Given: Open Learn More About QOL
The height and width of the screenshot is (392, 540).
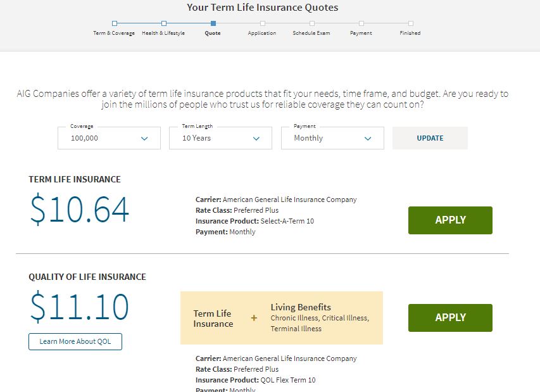Looking at the screenshot, I should click(x=75, y=341).
